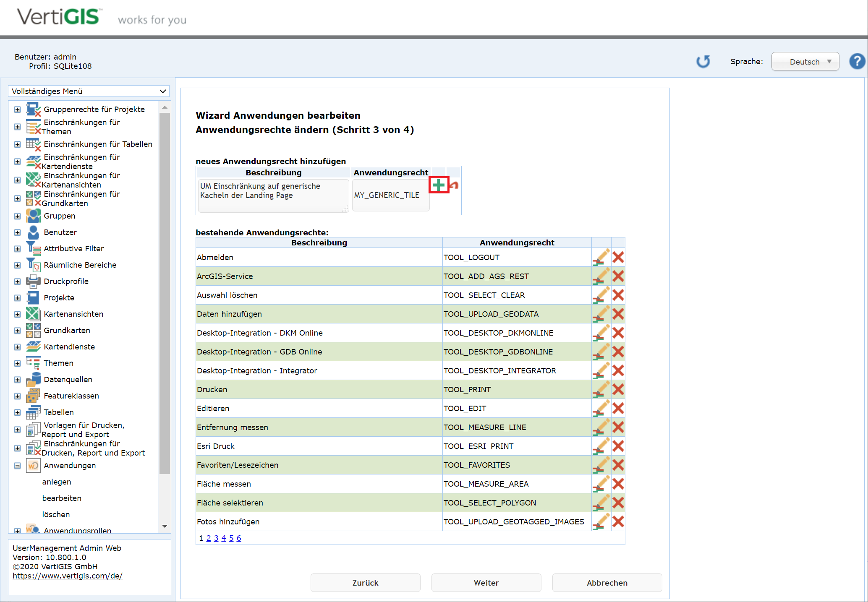Click the Beschreibung text area
Image resolution: width=868 pixels, height=602 pixels.
pos(273,195)
